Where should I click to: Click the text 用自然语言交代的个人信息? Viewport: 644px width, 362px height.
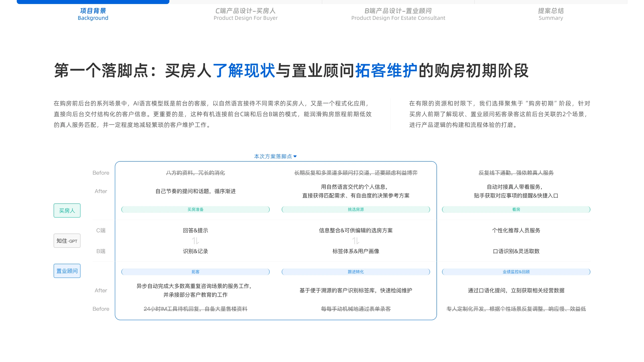coord(353,187)
